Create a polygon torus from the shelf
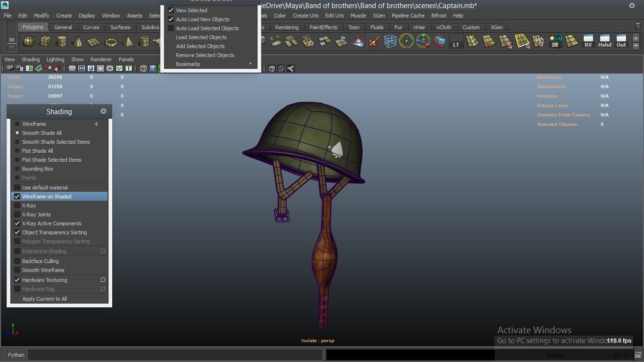 click(x=111, y=42)
